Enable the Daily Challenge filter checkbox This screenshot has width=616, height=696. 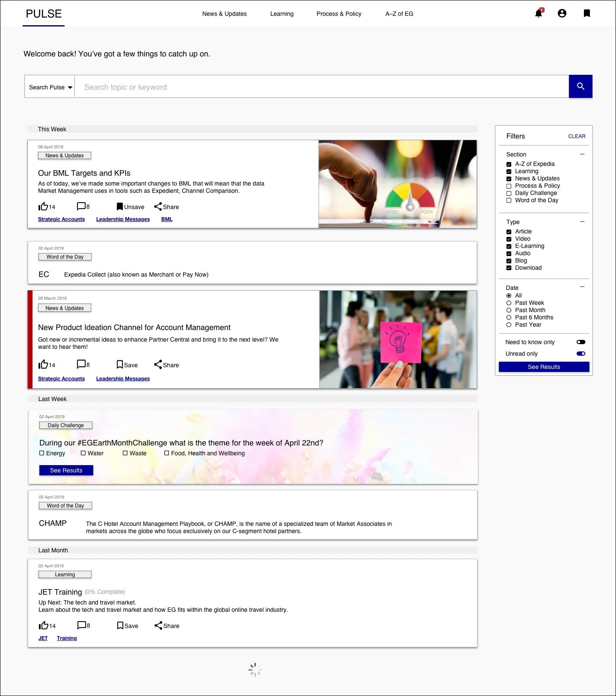(509, 193)
